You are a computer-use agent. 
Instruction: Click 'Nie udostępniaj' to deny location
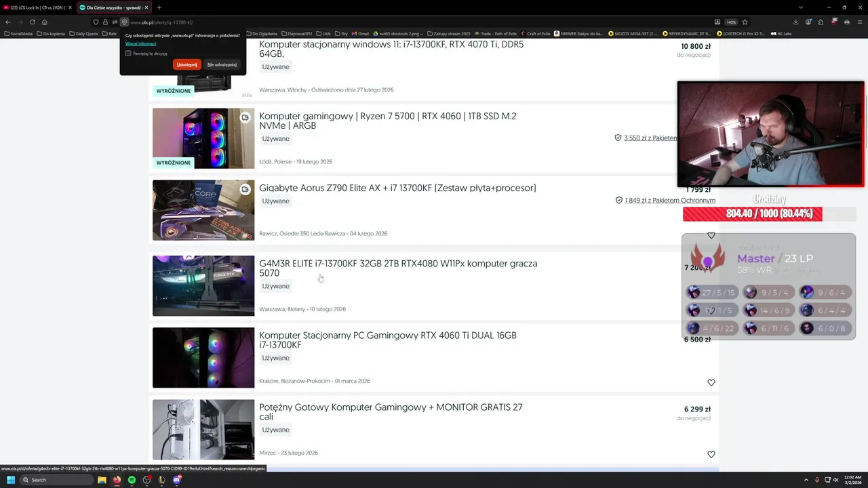pos(222,64)
